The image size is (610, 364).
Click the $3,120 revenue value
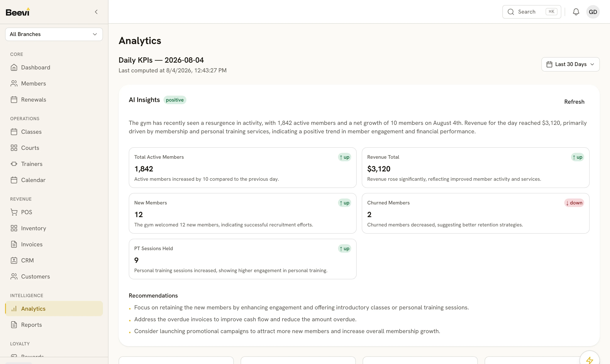click(378, 169)
